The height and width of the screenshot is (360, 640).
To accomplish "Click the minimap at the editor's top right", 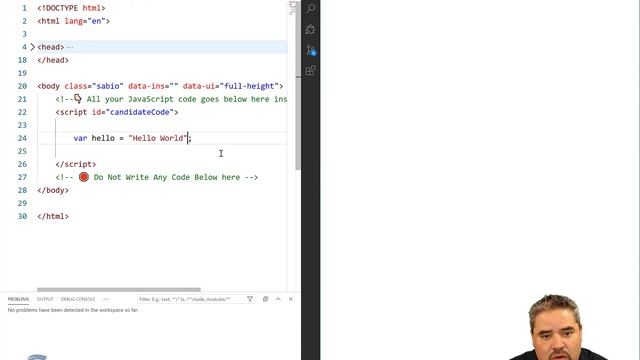I will 292,8.
